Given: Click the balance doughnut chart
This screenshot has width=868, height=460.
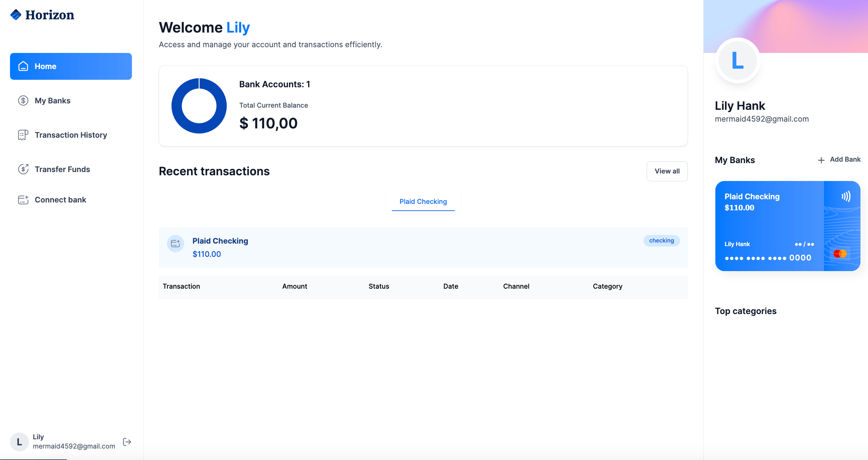Looking at the screenshot, I should tap(199, 106).
